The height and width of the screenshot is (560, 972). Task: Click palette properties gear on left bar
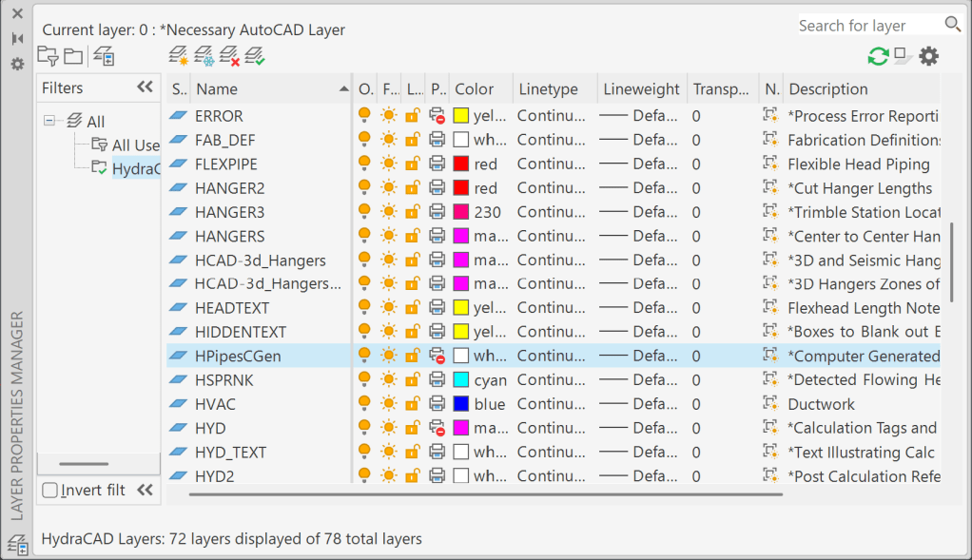pos(17,64)
